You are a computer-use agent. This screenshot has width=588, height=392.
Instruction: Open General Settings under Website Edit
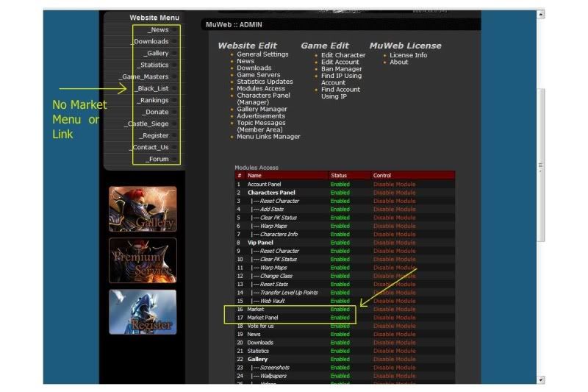pos(262,54)
